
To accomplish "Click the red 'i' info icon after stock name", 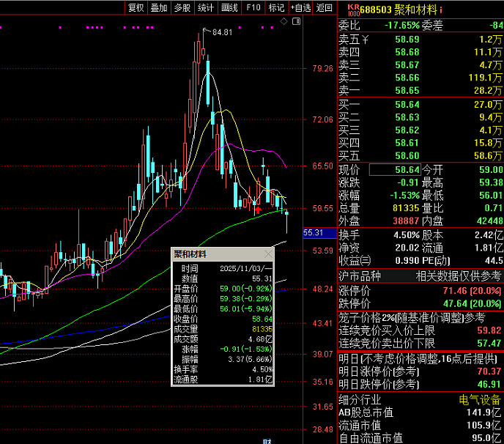I will point(440,9).
